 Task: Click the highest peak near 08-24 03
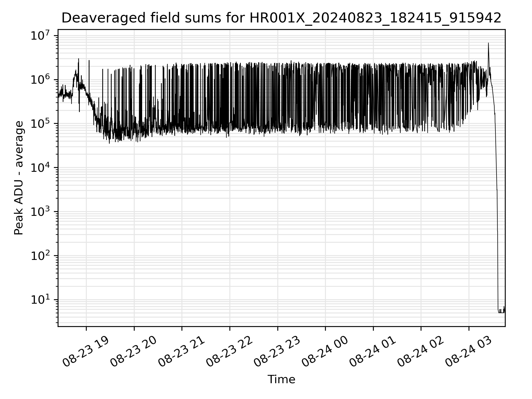[488, 44]
